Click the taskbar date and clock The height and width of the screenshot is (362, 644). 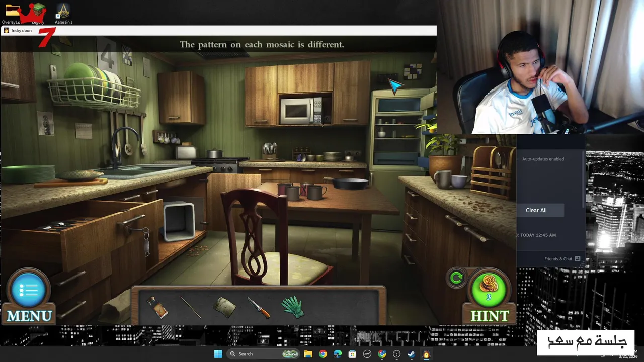click(628, 354)
